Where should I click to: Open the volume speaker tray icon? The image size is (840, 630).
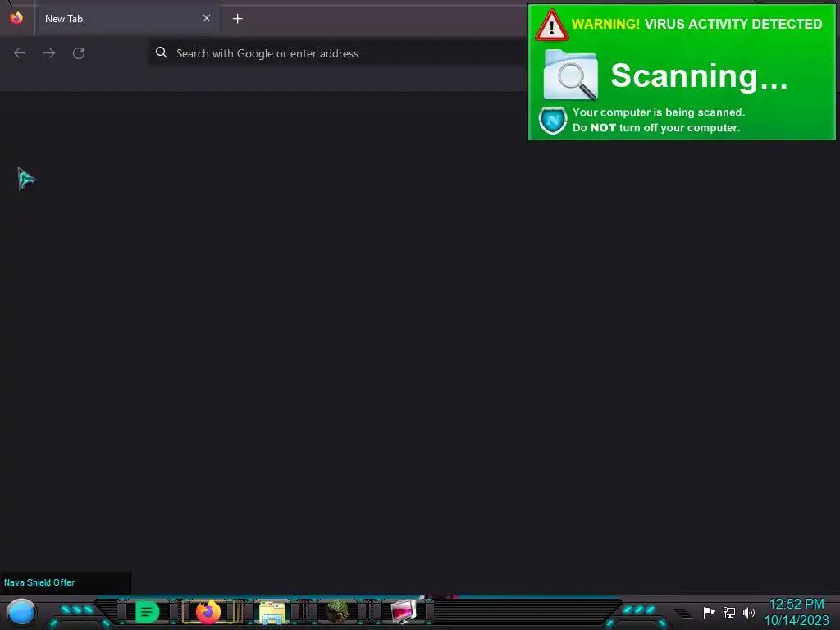click(x=749, y=612)
